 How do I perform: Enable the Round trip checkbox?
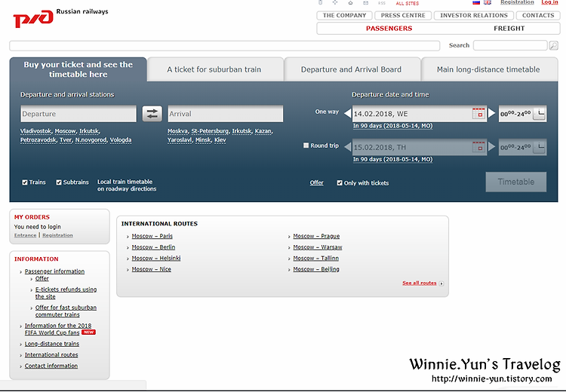click(306, 145)
